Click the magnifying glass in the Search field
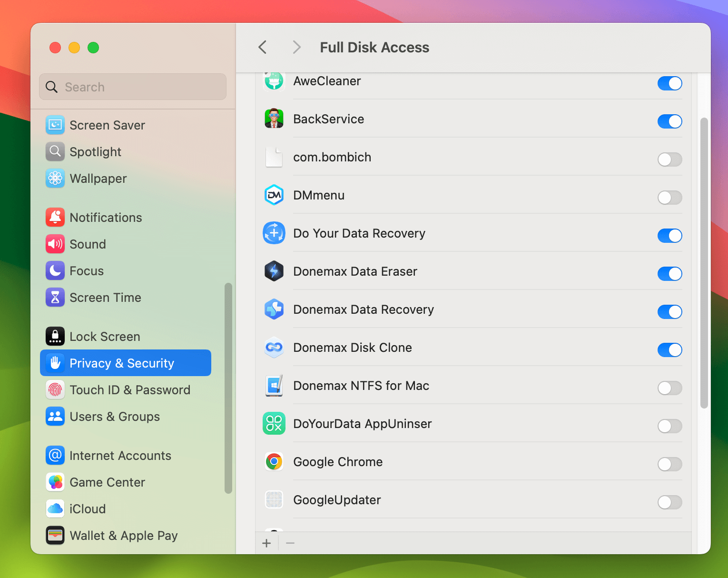Viewport: 728px width, 578px height. (x=51, y=87)
